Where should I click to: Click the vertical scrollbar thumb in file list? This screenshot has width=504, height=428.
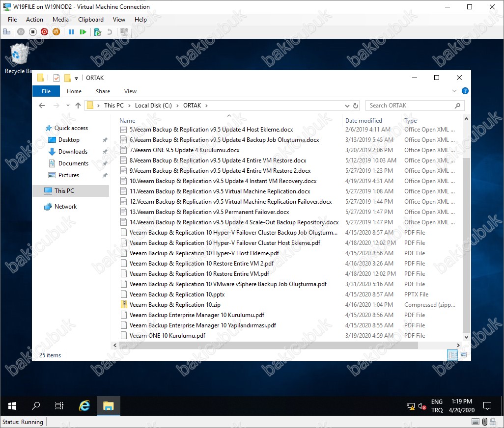pyautogui.click(x=466, y=245)
